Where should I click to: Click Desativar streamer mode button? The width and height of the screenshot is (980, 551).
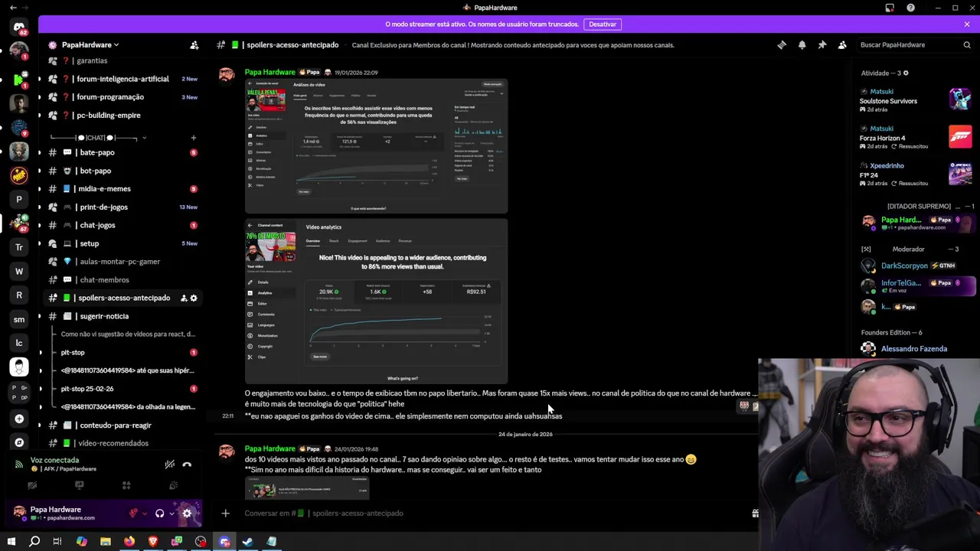click(x=603, y=24)
